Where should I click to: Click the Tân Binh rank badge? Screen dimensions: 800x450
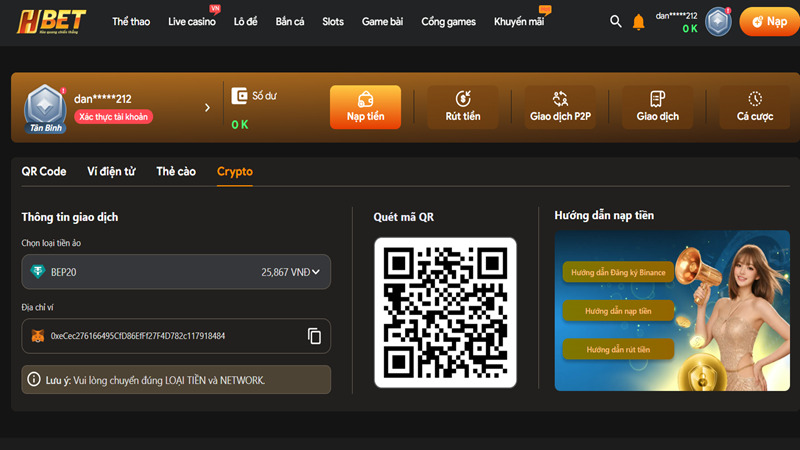(45, 109)
